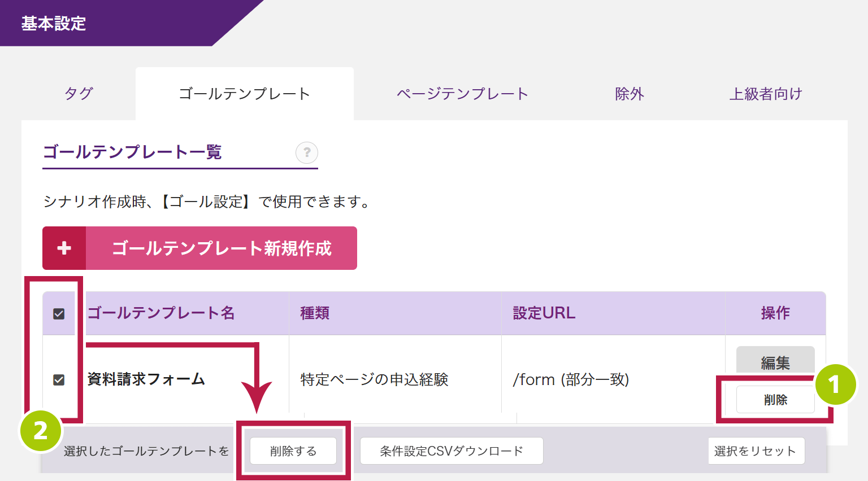Open the 上級者向け tab
The width and height of the screenshot is (868, 481).
click(x=766, y=94)
